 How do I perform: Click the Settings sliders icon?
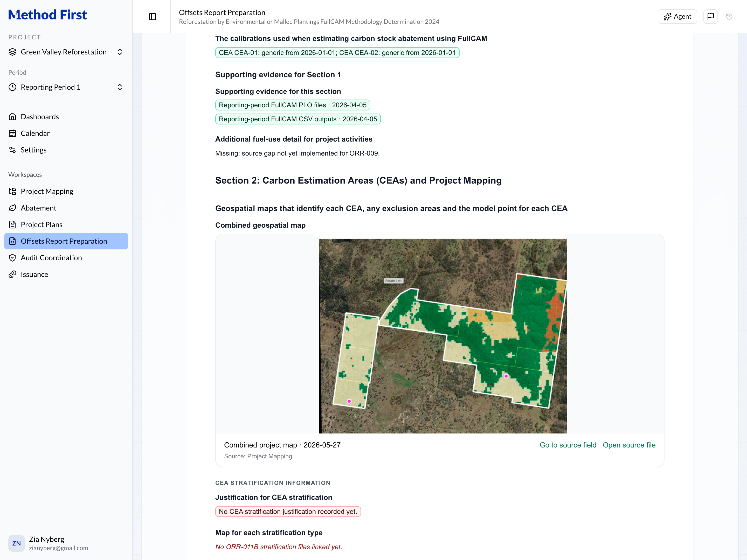pos(12,150)
